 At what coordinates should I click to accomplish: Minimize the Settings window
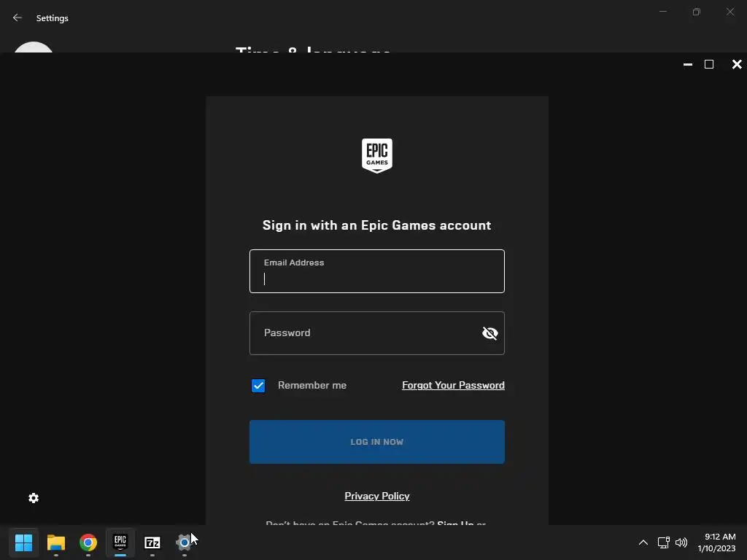[662, 12]
